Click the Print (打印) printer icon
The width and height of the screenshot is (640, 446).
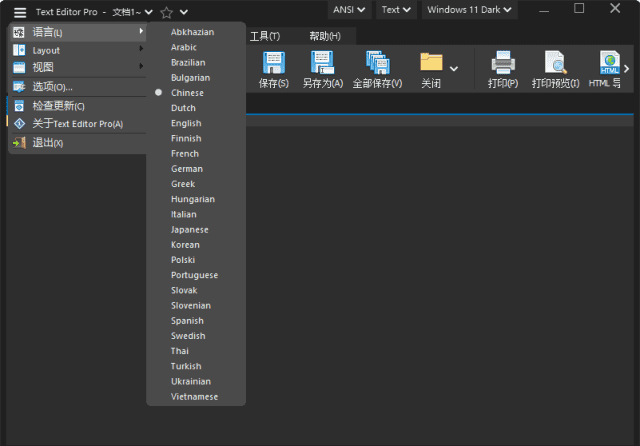click(x=503, y=62)
